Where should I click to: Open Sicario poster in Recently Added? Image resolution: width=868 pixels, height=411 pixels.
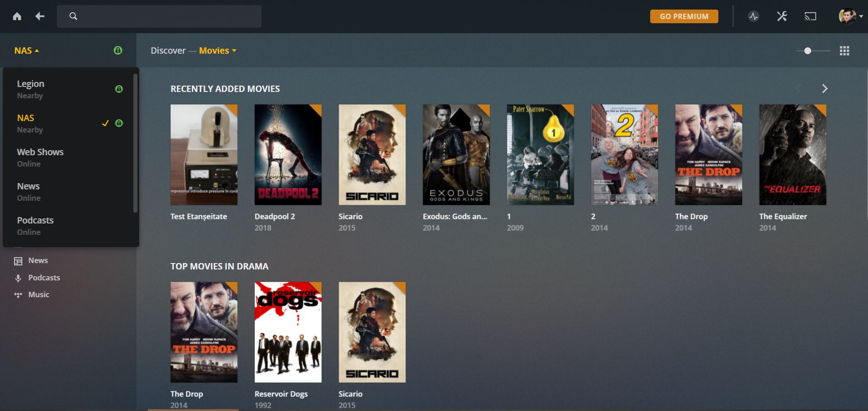[372, 155]
